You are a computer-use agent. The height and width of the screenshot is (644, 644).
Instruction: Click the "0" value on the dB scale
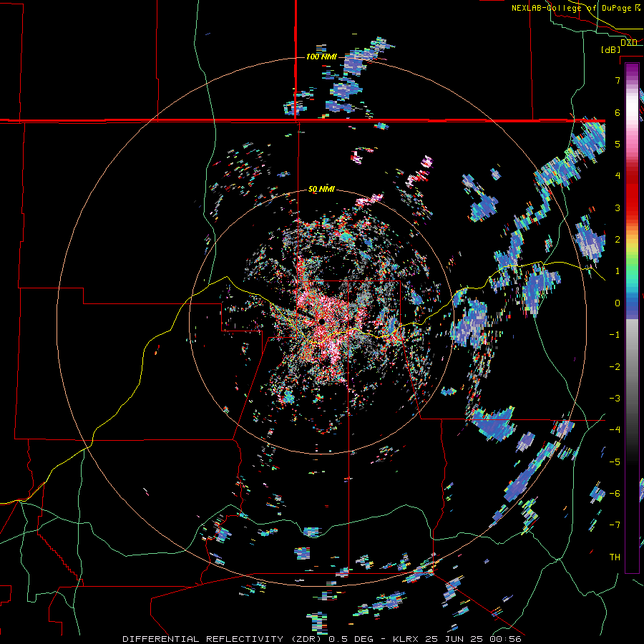(x=618, y=303)
